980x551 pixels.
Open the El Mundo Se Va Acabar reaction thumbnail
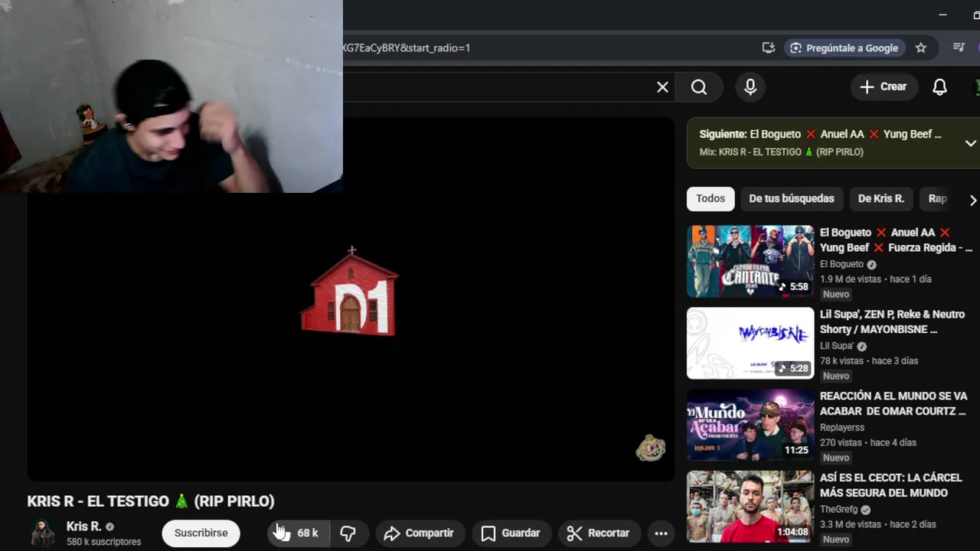[x=750, y=425]
